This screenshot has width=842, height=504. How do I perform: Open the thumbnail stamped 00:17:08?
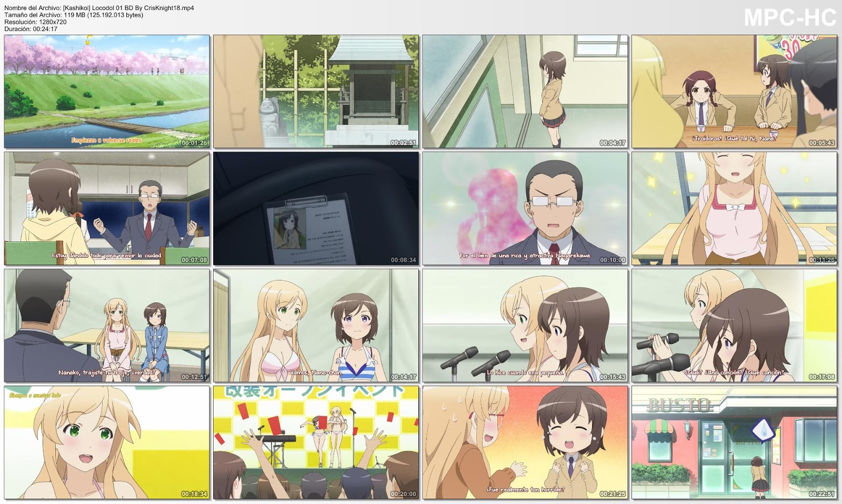(735, 326)
